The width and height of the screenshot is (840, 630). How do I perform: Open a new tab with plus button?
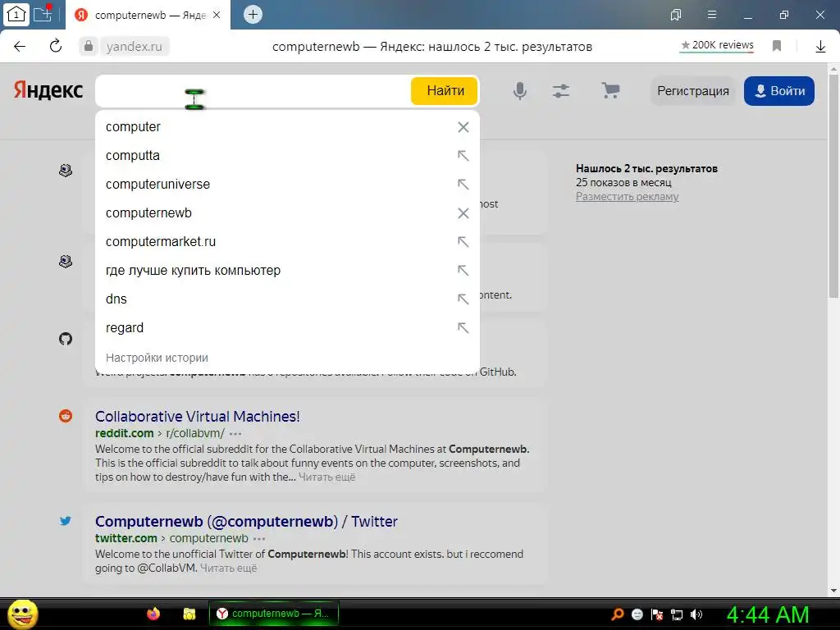pos(253,15)
